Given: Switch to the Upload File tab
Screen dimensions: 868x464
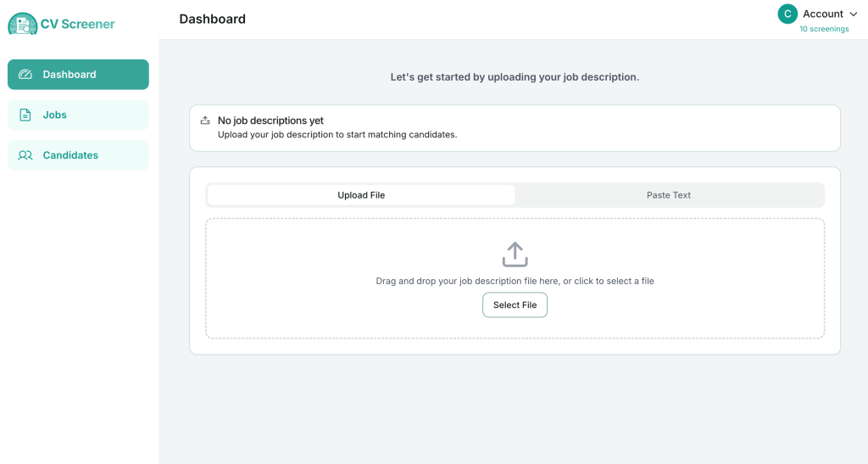Looking at the screenshot, I should tap(361, 195).
